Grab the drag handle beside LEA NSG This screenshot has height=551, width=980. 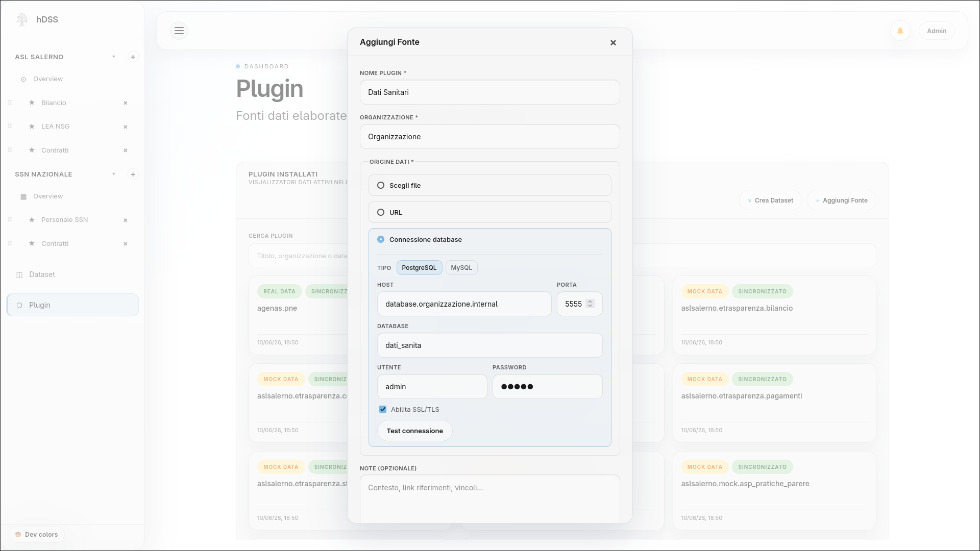[x=10, y=126]
